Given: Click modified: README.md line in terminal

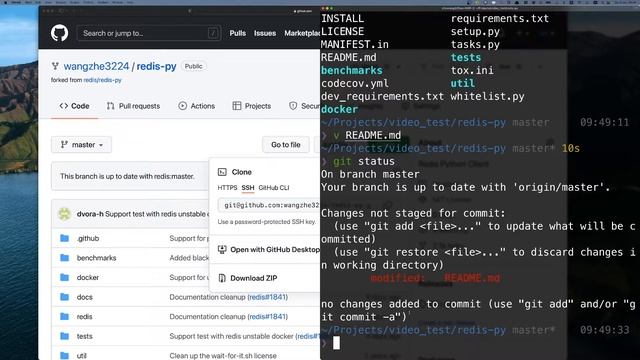Looking at the screenshot, I should tap(435, 278).
